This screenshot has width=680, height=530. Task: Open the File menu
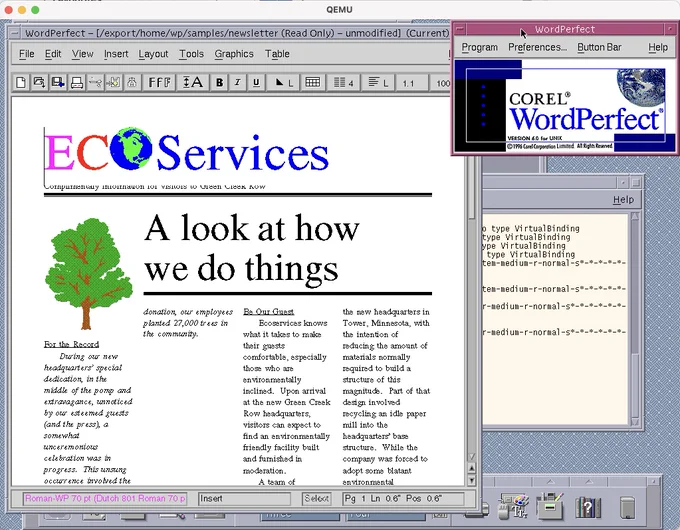(x=26, y=54)
